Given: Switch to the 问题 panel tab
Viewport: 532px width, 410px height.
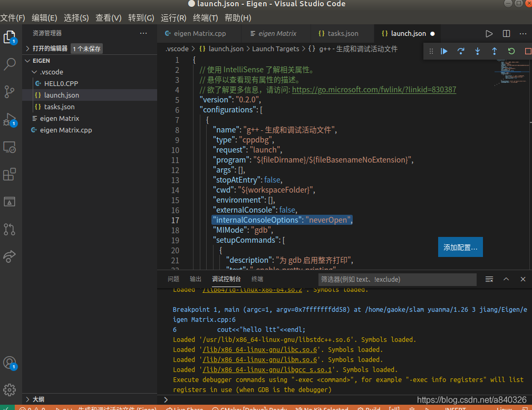Looking at the screenshot, I should pyautogui.click(x=173, y=279).
